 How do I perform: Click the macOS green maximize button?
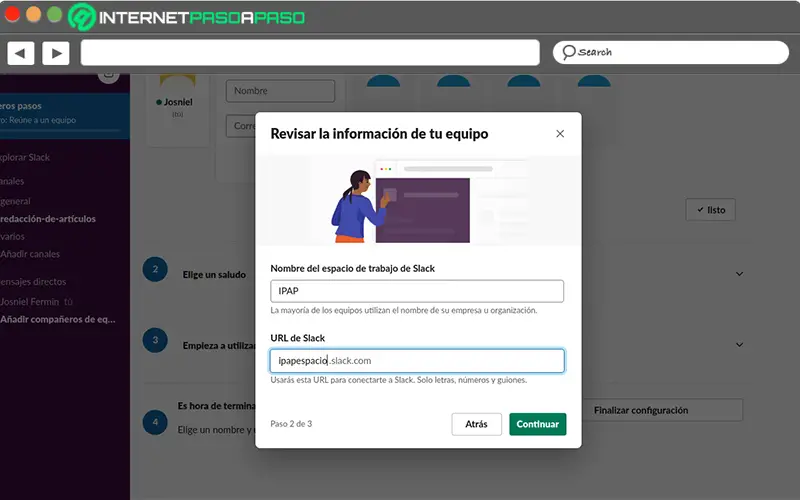click(55, 14)
